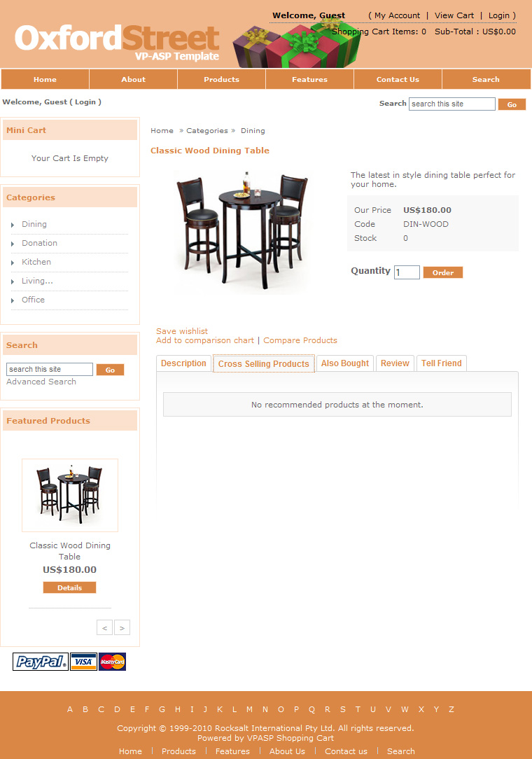
Task: Open the Advanced Search link
Action: click(x=41, y=382)
